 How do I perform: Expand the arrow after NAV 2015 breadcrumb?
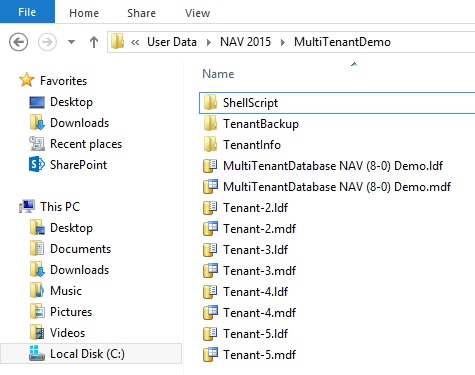(x=283, y=42)
